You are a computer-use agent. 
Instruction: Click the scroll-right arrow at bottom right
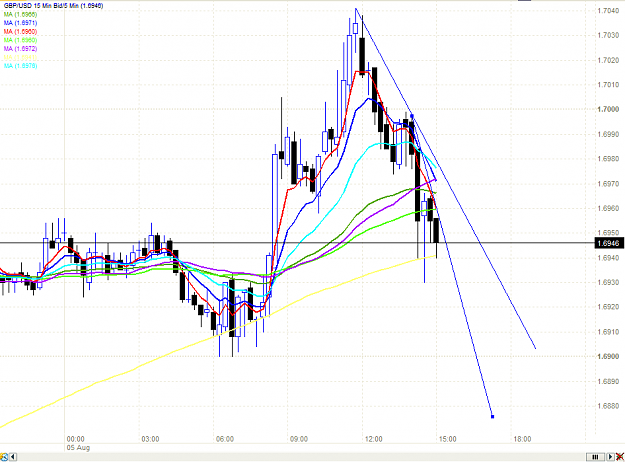point(610,457)
